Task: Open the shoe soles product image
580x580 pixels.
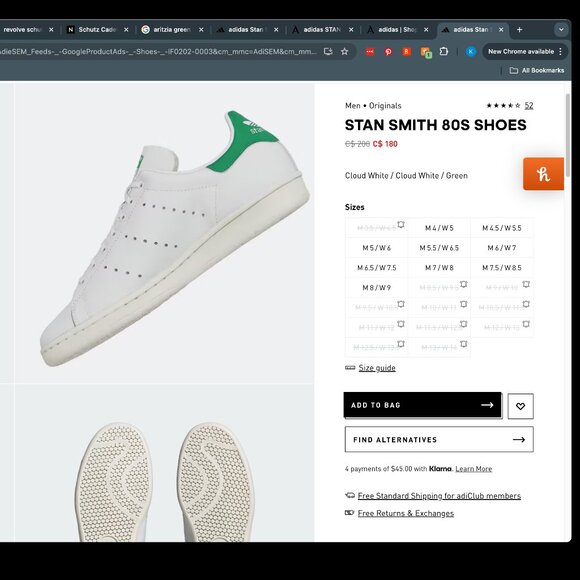Action: tap(165, 463)
